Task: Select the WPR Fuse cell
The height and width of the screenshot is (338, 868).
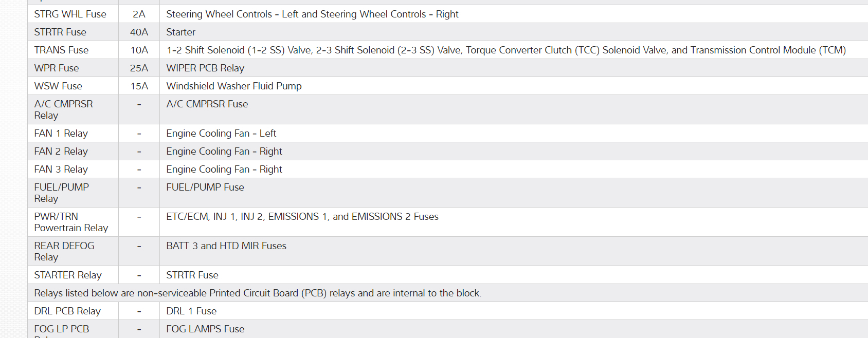Action: [57, 68]
